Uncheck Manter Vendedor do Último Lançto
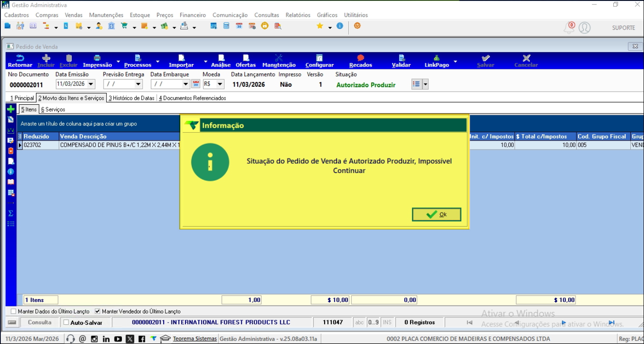Viewport: 644px width, 344px height. 98,312
